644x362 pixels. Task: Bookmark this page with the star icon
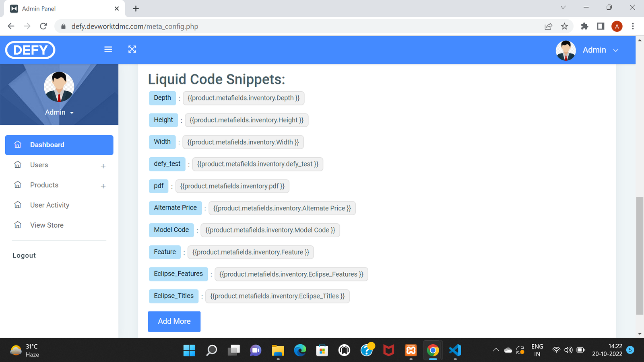tap(564, 27)
